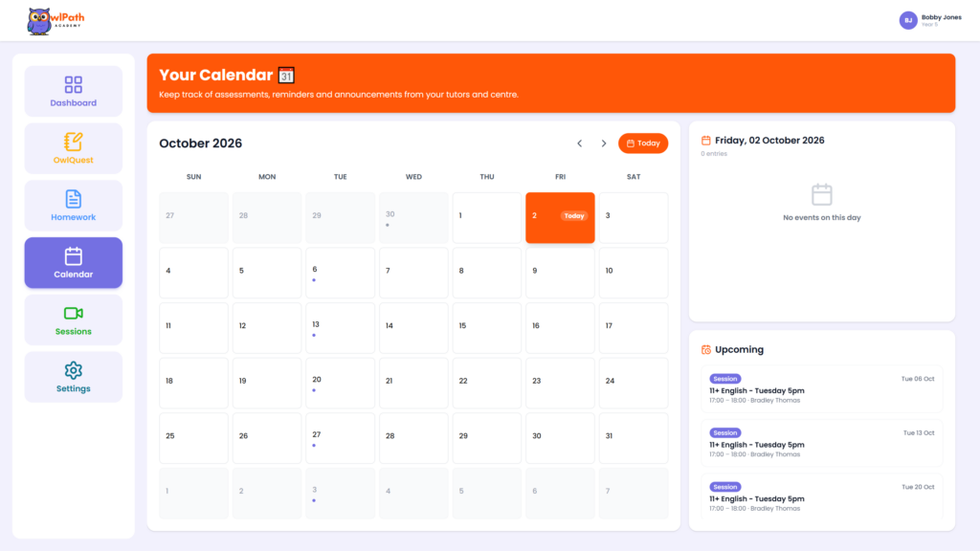Select Wednesday October 14
Viewport: 980px width, 551px height.
[413, 328]
